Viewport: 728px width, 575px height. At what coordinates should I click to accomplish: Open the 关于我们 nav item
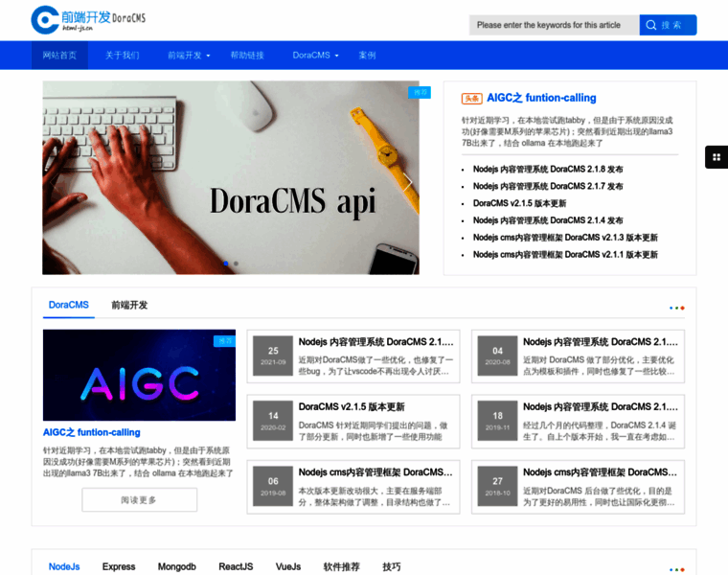pos(122,56)
